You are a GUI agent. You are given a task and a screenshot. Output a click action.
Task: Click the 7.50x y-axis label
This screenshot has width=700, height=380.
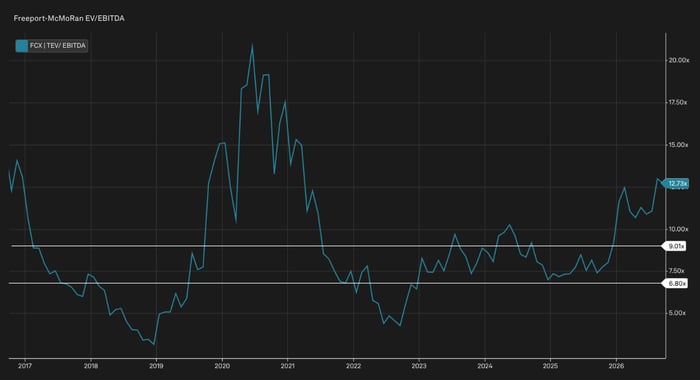[676, 271]
